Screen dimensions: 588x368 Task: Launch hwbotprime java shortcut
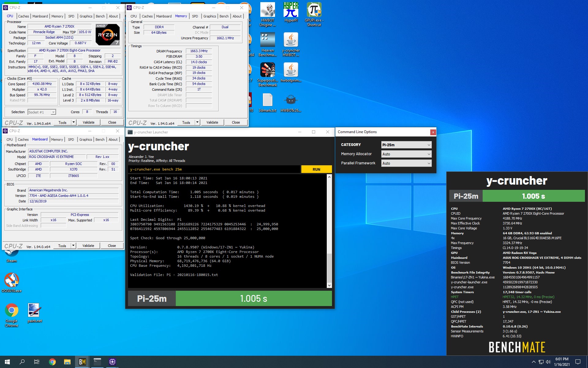click(x=291, y=72)
